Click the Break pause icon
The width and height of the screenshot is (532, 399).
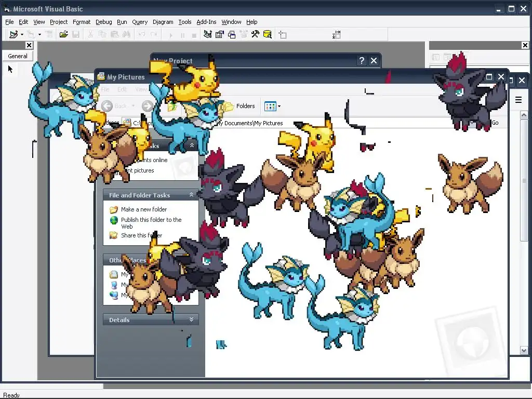(182, 35)
